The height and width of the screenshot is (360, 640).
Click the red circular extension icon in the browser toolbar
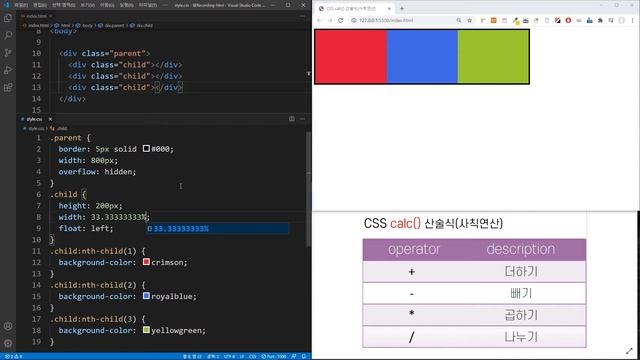[x=568, y=20]
